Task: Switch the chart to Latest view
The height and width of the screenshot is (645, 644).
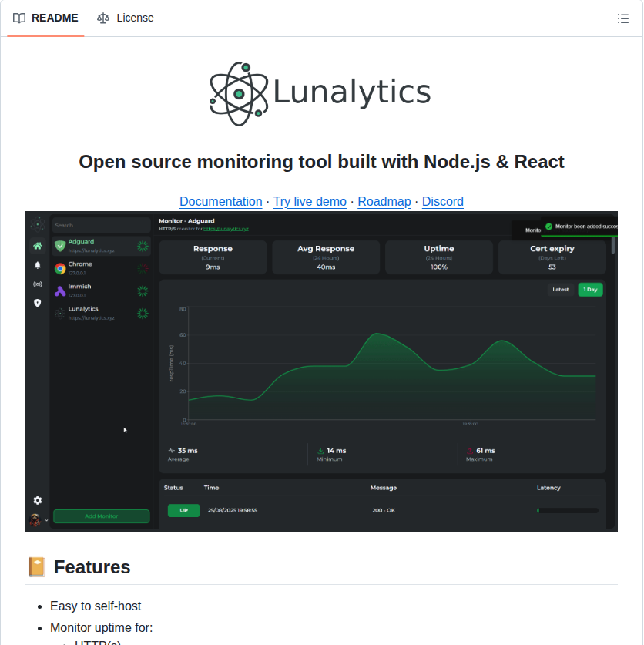Action: click(x=560, y=290)
